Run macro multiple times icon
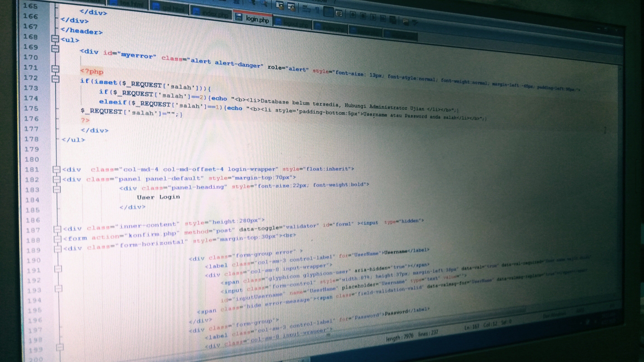The width and height of the screenshot is (644, 362). (x=383, y=18)
